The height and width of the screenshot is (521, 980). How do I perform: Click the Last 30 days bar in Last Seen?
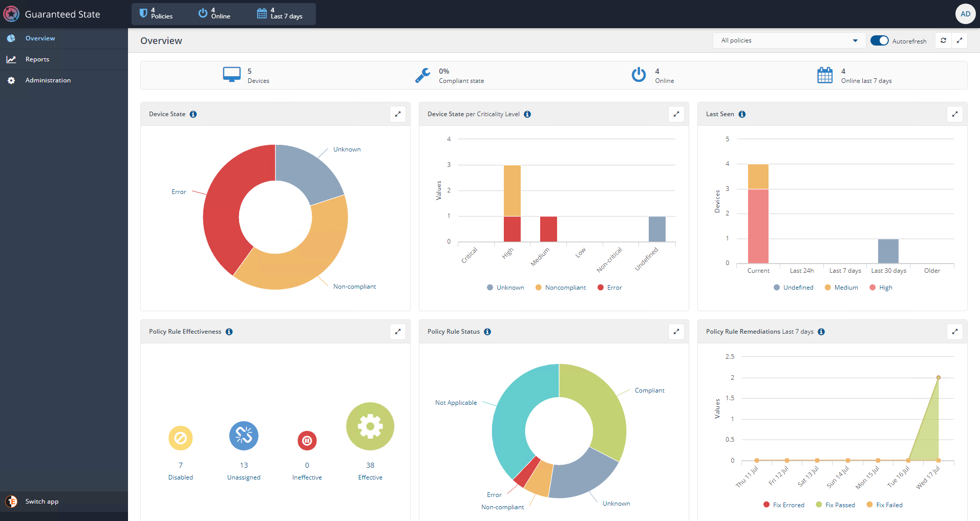[888, 251]
